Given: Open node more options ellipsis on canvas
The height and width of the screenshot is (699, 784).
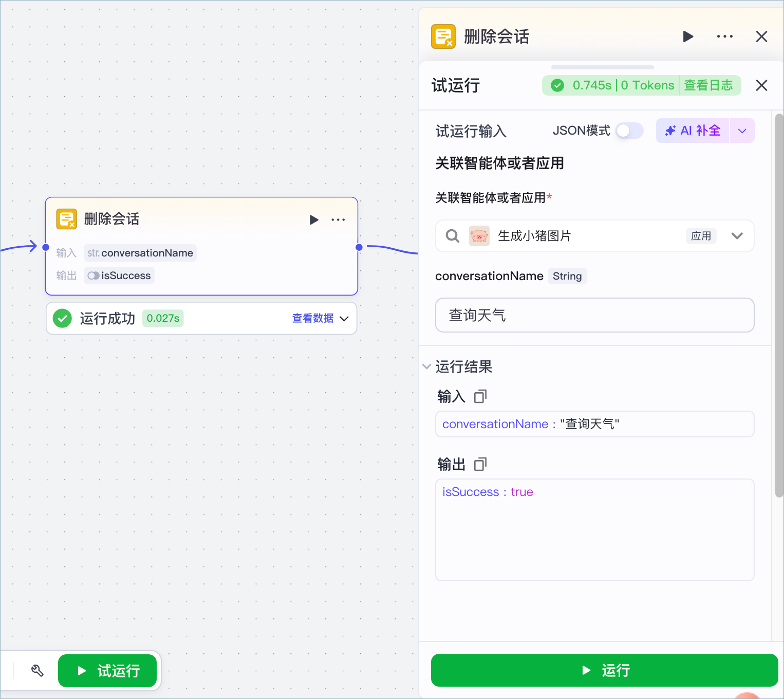Looking at the screenshot, I should 338,220.
